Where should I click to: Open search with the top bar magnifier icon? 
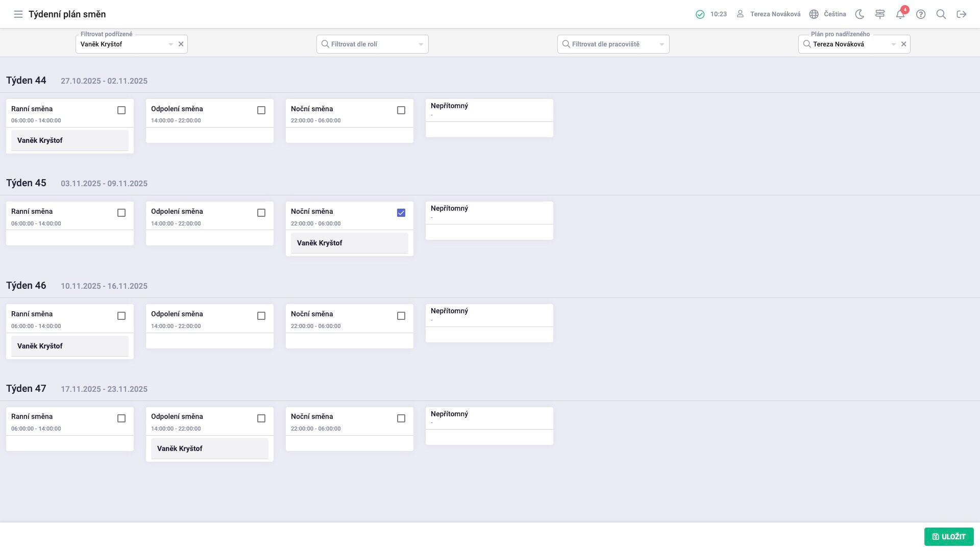click(x=941, y=14)
